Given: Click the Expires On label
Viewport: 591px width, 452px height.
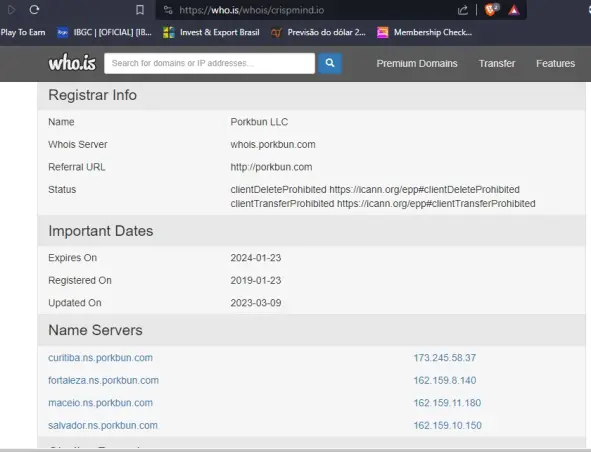Looking at the screenshot, I should pos(72,258).
